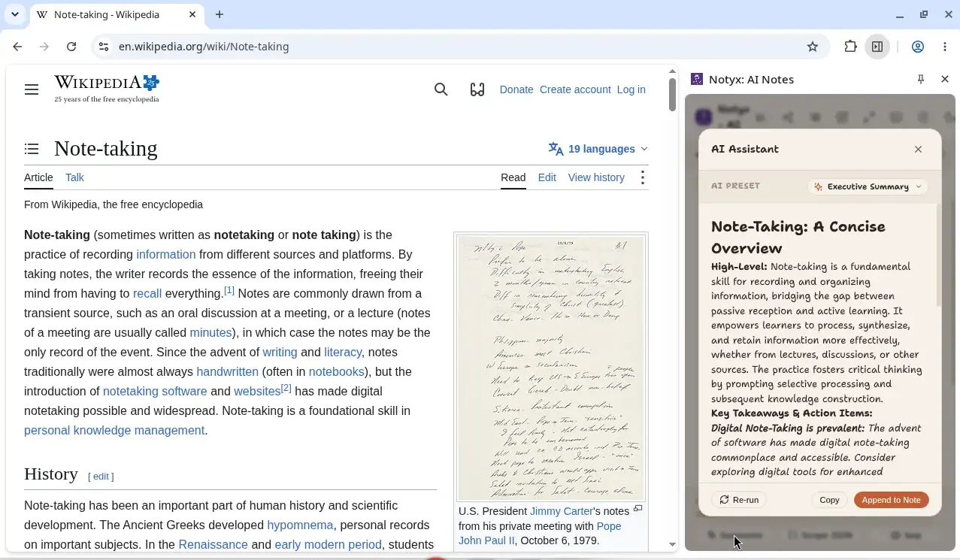Switch to the Talk tab
The width and height of the screenshot is (960, 560).
coord(74,177)
